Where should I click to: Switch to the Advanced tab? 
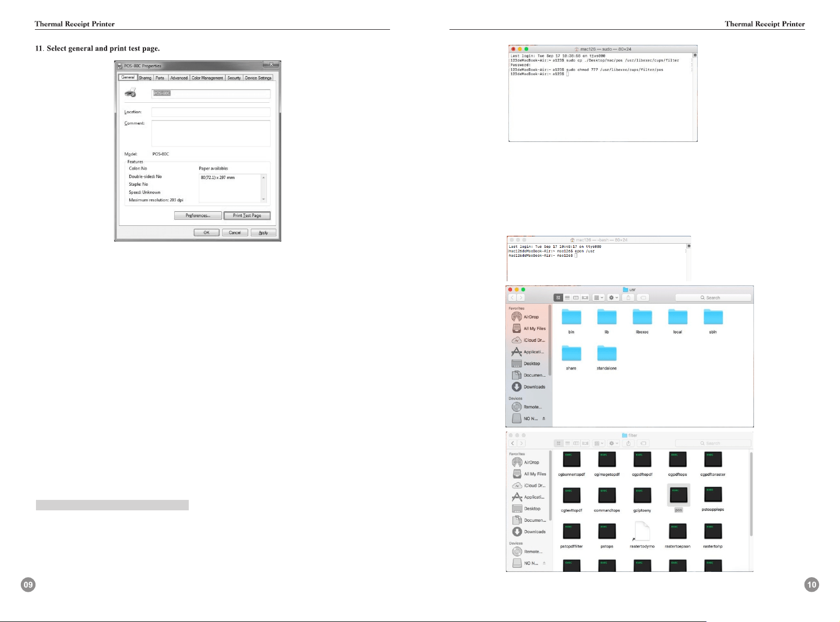pyautogui.click(x=179, y=78)
